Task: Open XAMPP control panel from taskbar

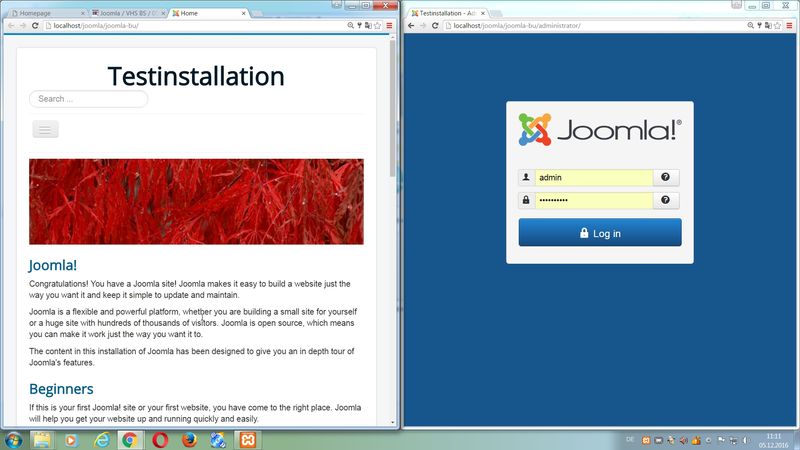Action: (248, 440)
